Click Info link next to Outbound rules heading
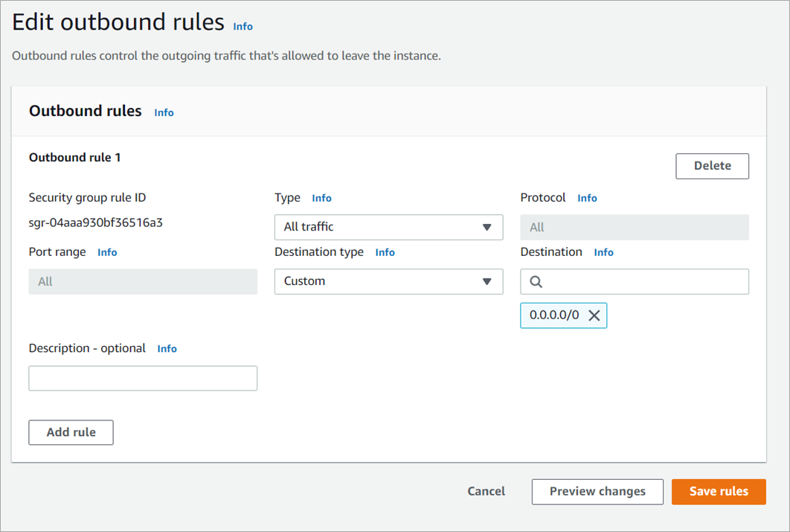This screenshot has height=532, width=790. pos(164,113)
